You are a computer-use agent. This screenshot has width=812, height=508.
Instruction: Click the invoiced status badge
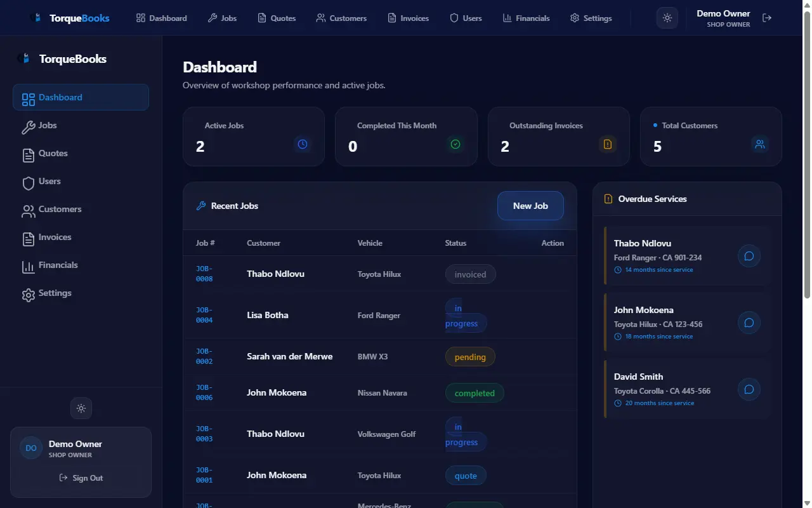pyautogui.click(x=471, y=274)
